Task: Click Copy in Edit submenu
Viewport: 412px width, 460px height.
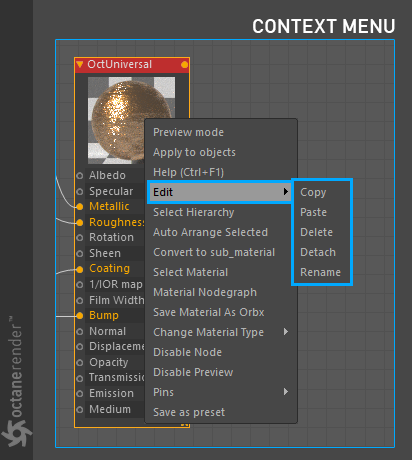Action: 322,192
